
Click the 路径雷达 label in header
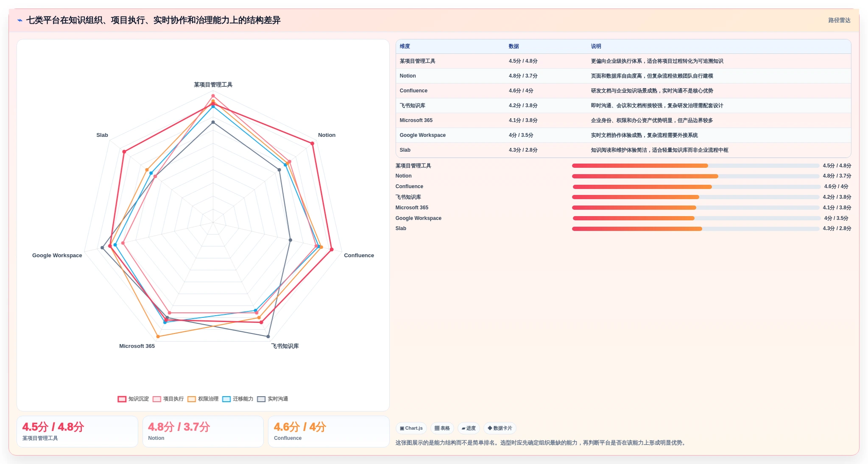tap(839, 20)
